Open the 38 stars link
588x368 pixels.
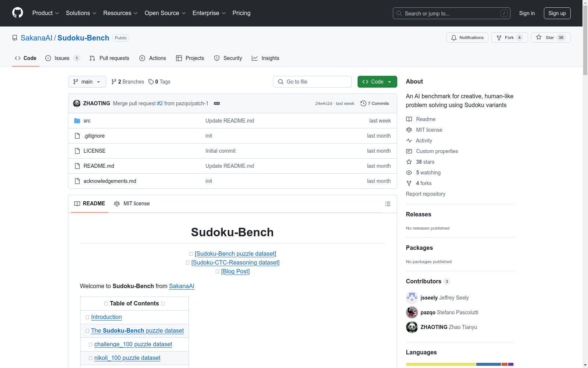point(425,162)
